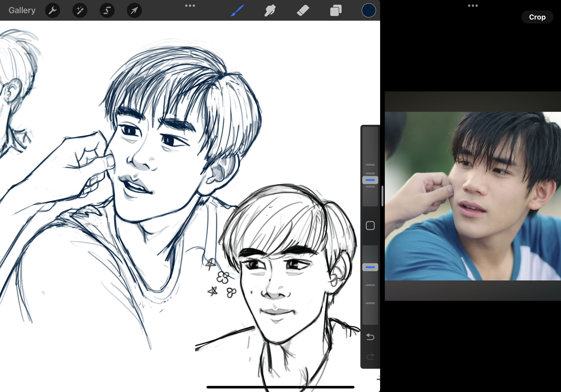Activate the Selection tool
This screenshot has width=561, height=392.
(107, 10)
